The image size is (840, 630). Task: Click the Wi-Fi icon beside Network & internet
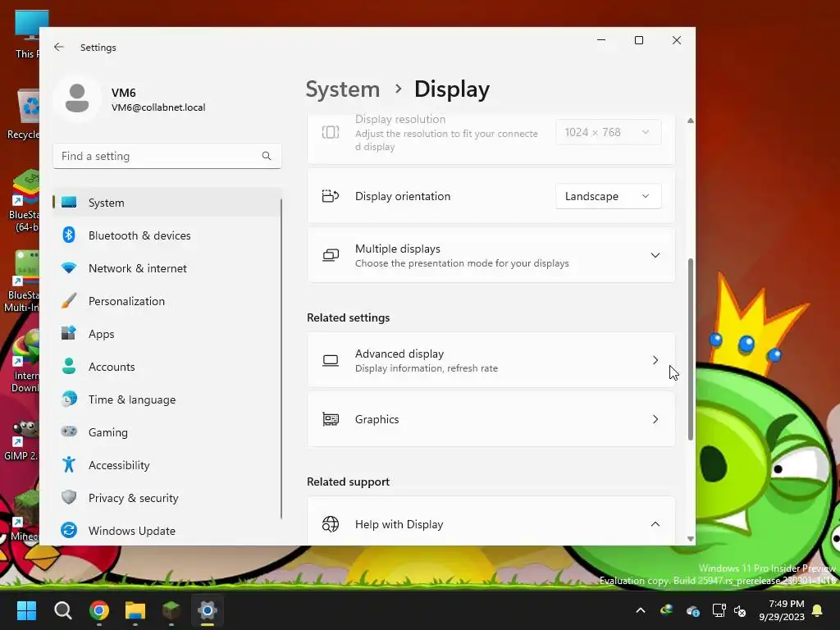69,268
